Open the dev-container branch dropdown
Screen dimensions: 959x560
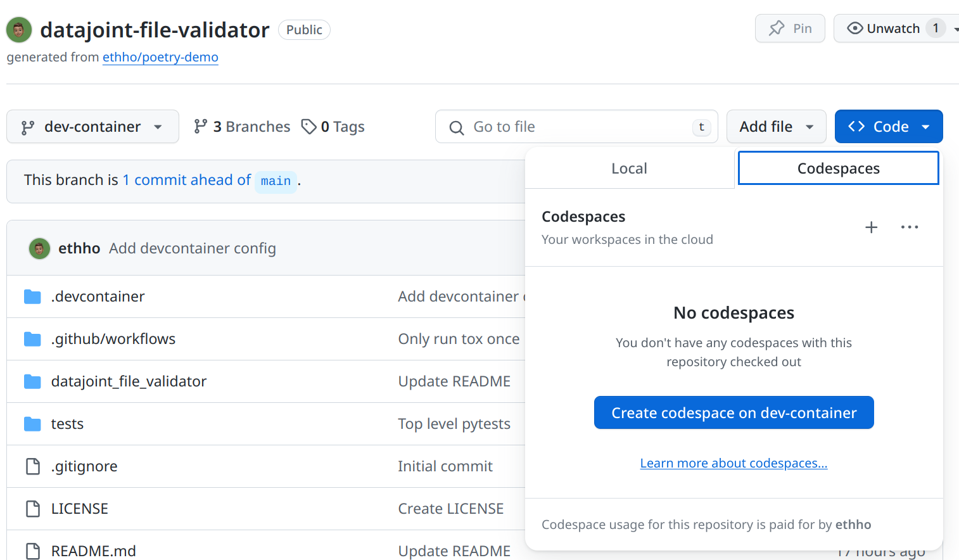click(92, 127)
